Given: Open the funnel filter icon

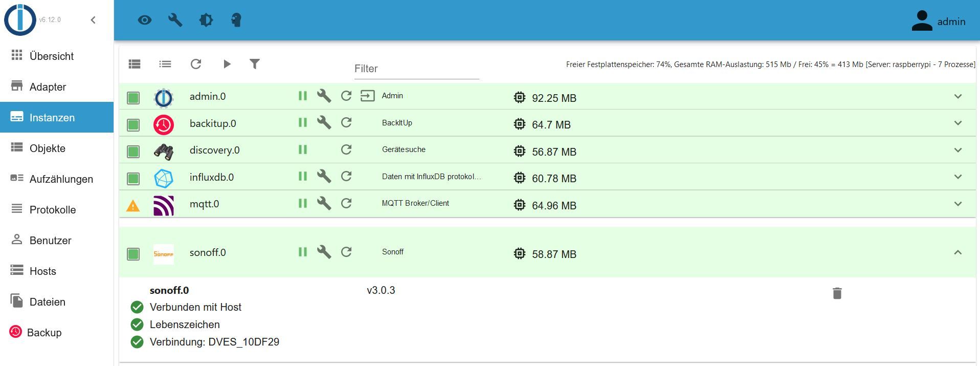Looking at the screenshot, I should click(255, 64).
